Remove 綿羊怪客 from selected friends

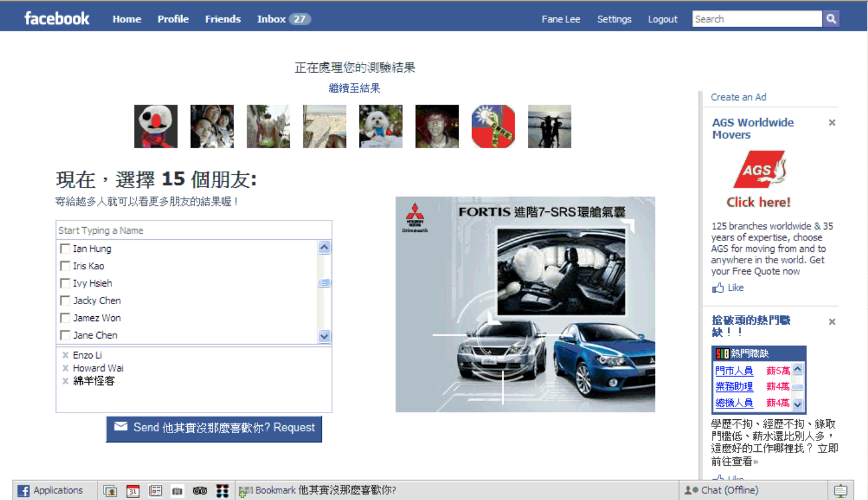pyautogui.click(x=65, y=381)
